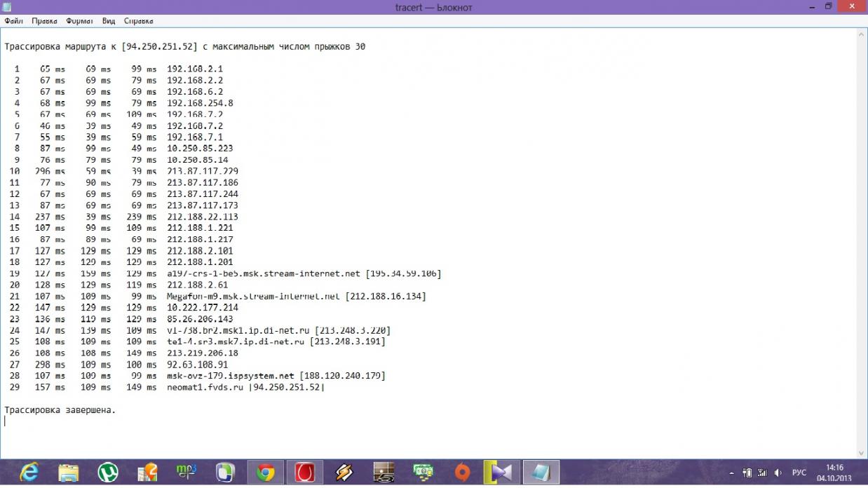The width and height of the screenshot is (868, 488).
Task: Switch to Google Chrome in taskbar
Action: click(x=265, y=473)
